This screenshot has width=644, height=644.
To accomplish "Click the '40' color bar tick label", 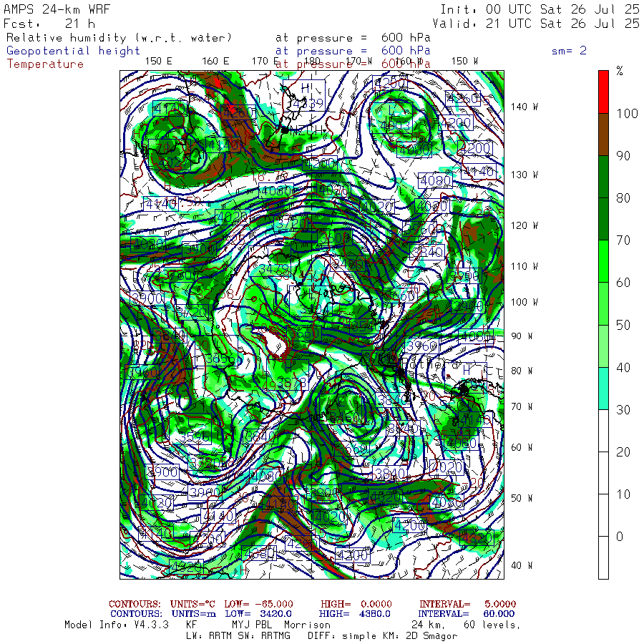I will coord(623,368).
